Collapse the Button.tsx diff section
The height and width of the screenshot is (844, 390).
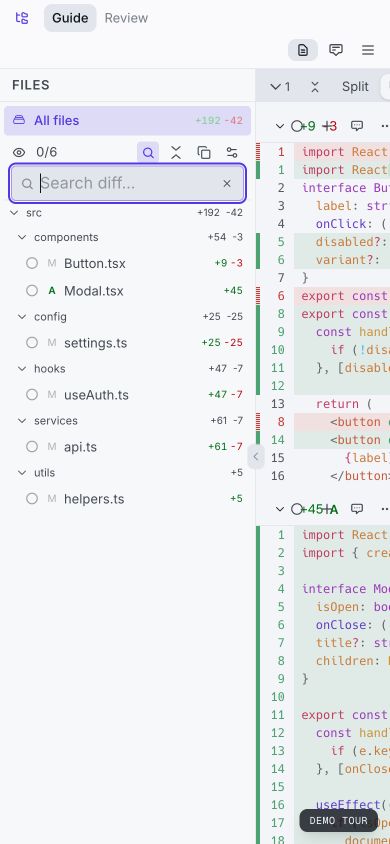click(279, 126)
